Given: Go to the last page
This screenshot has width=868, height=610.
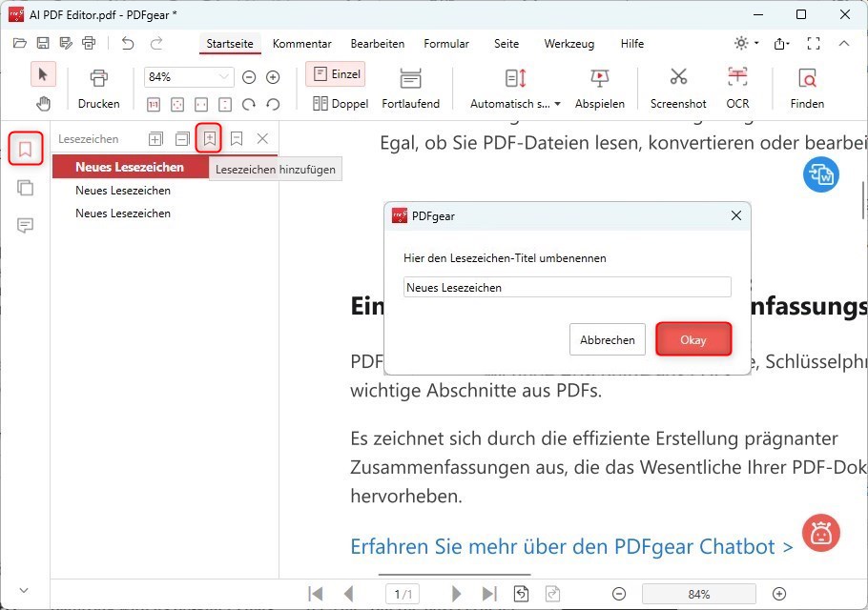Looking at the screenshot, I should (488, 594).
